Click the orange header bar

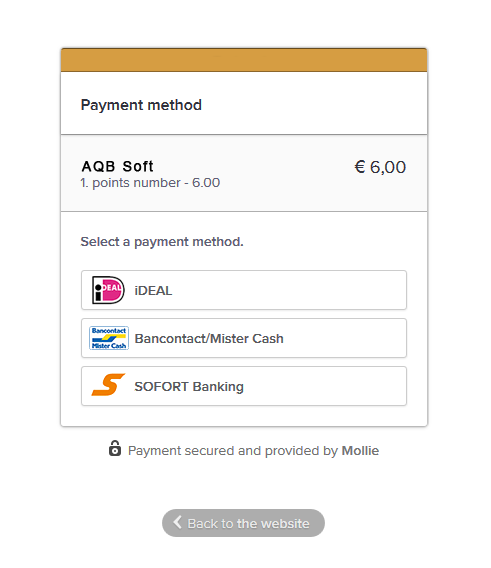pos(244,60)
